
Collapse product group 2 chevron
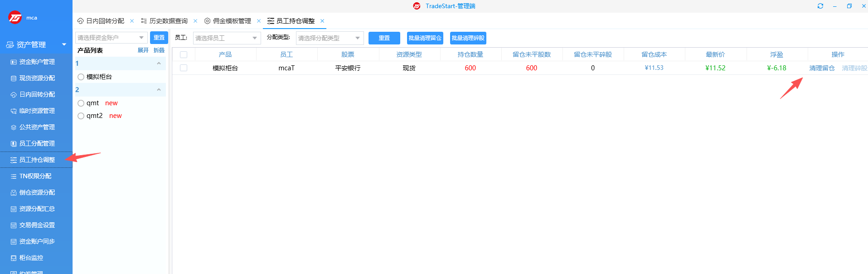click(x=159, y=90)
